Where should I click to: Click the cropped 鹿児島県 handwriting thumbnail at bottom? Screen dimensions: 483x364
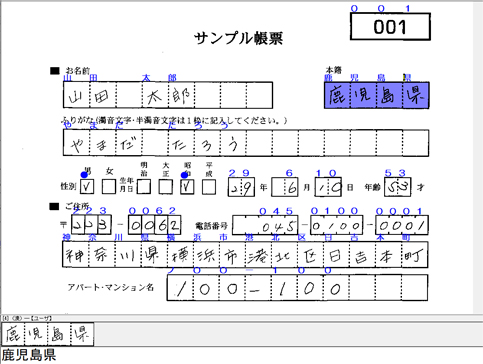point(48,334)
